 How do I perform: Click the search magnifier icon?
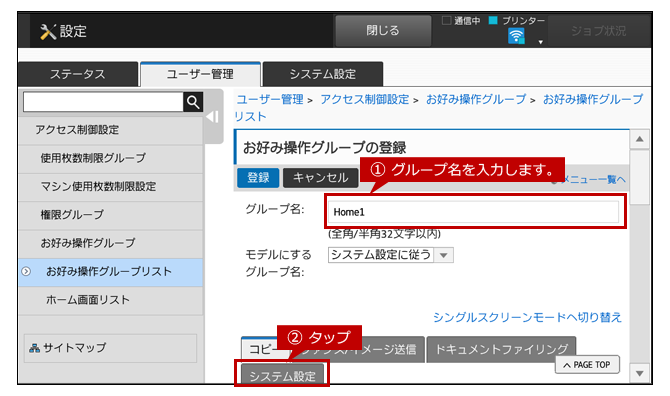(193, 102)
